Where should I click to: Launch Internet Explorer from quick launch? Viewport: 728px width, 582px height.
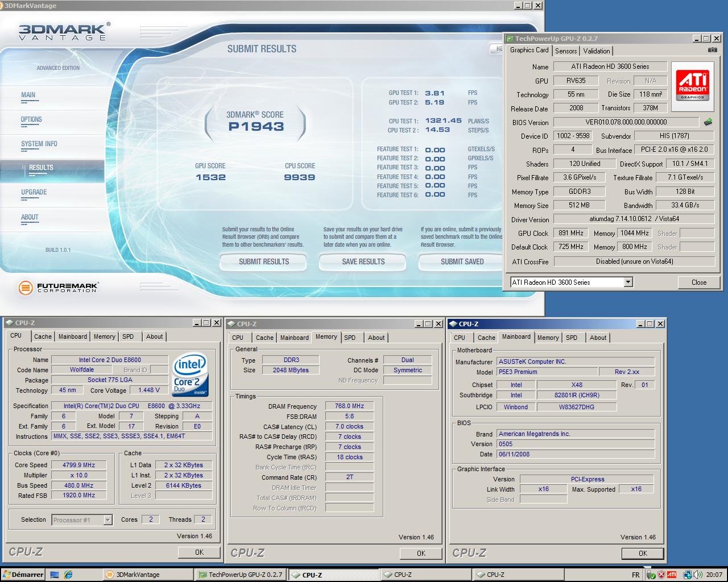pos(68,575)
